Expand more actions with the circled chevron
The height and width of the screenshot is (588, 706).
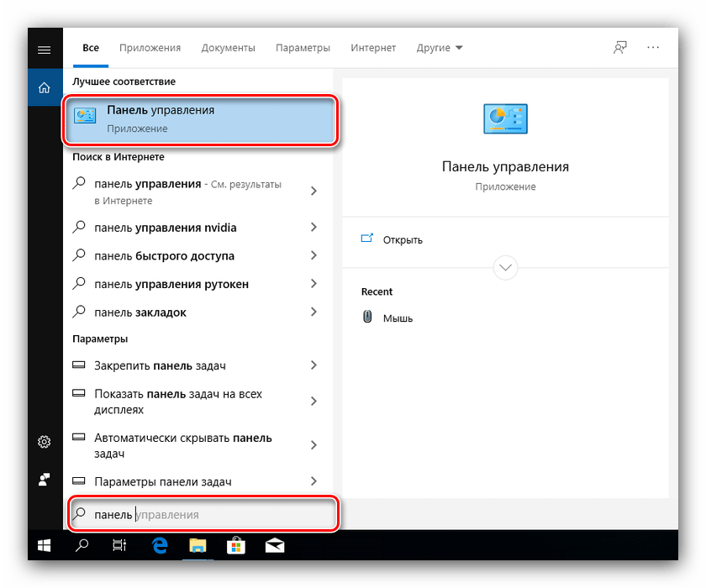click(x=505, y=268)
